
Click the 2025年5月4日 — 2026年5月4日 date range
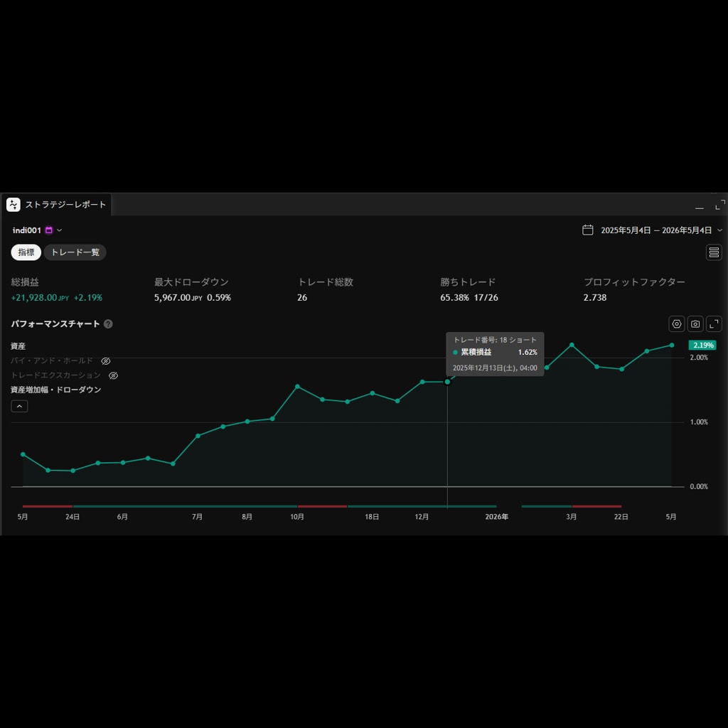click(656, 230)
